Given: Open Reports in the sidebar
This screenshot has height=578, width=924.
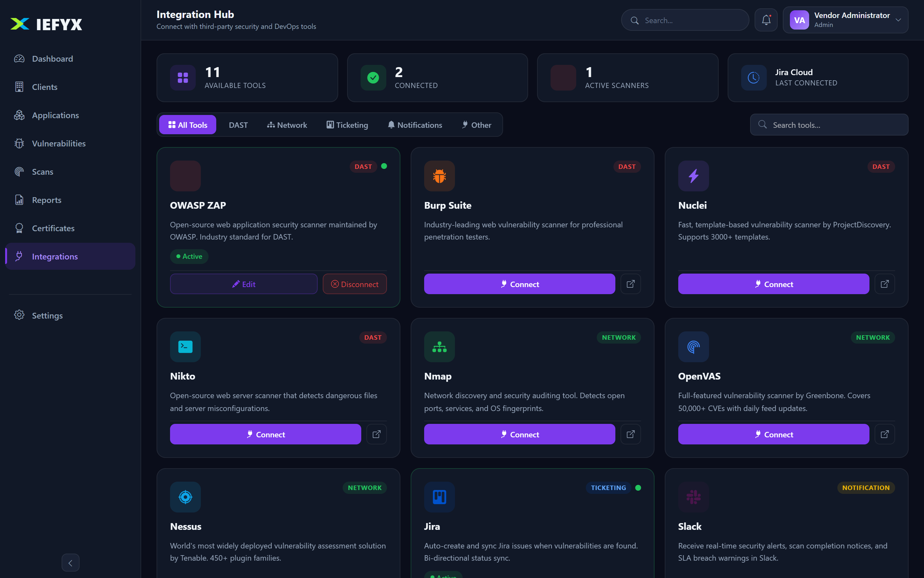Looking at the screenshot, I should tap(70, 200).
